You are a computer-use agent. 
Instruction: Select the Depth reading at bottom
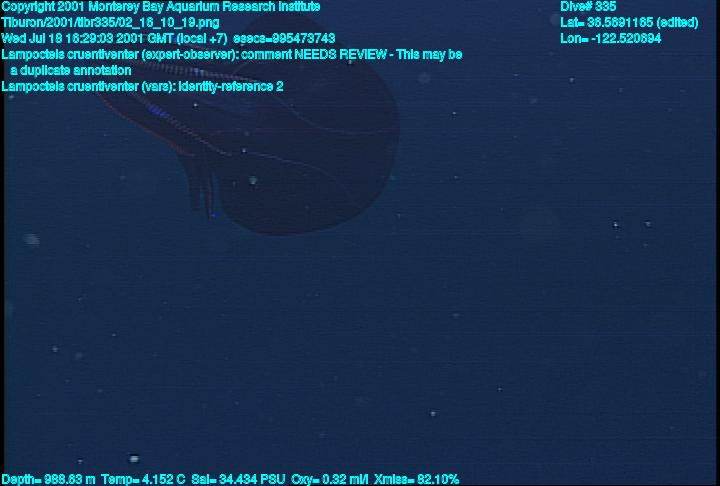click(49, 480)
